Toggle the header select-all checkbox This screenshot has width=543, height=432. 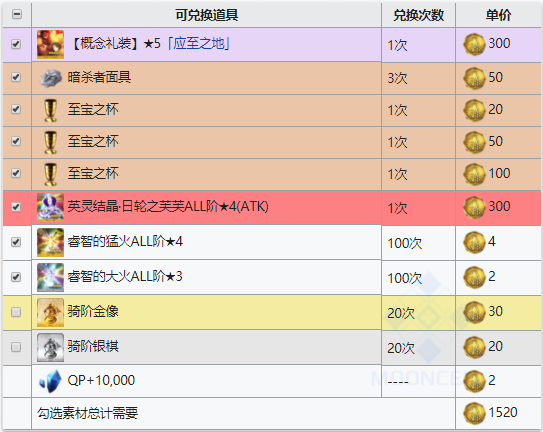tap(17, 14)
